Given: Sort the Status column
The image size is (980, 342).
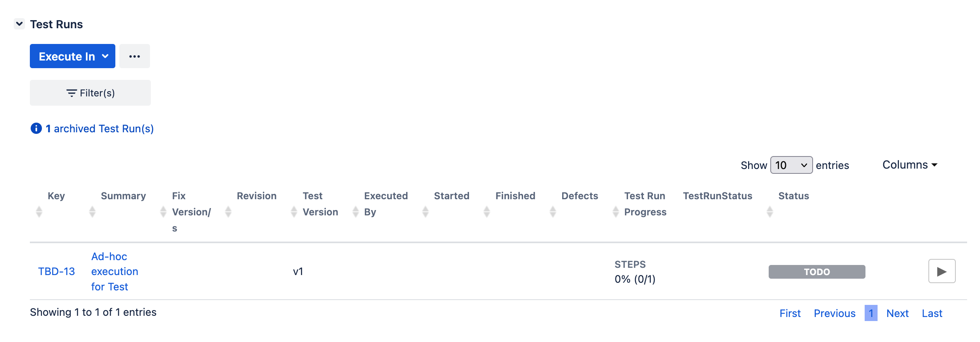Looking at the screenshot, I should (794, 196).
